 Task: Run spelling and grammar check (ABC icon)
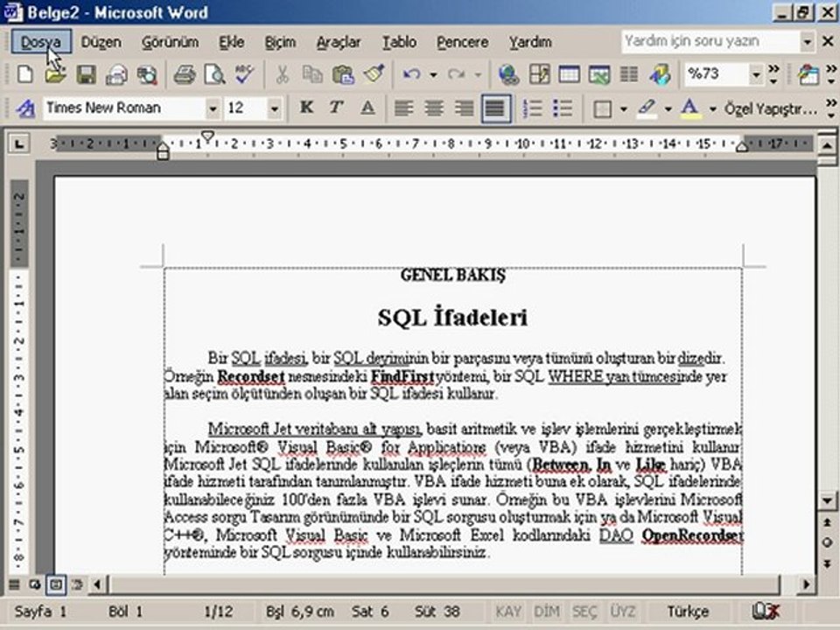tap(244, 74)
